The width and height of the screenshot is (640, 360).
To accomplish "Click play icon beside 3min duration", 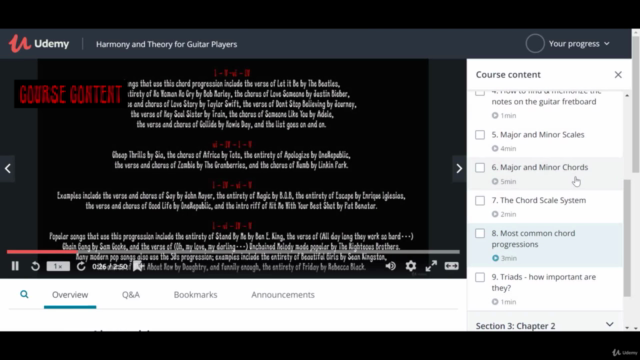I will (495, 258).
